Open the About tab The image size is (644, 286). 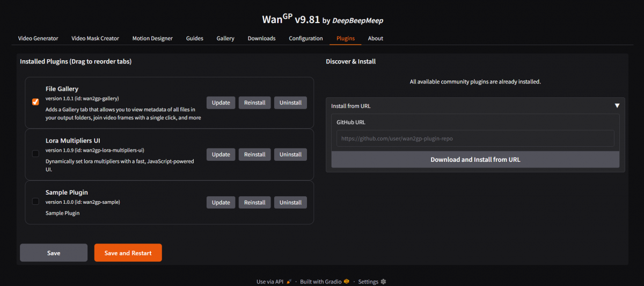tap(376, 38)
